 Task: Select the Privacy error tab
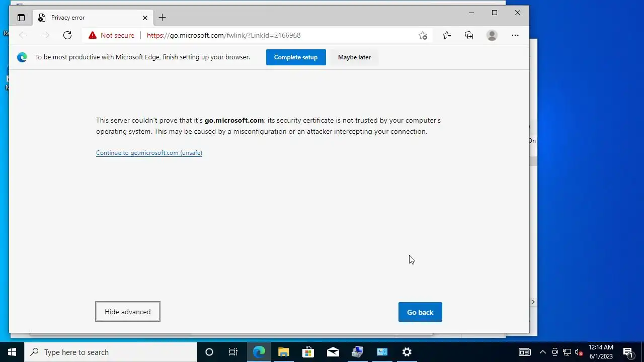click(x=94, y=18)
